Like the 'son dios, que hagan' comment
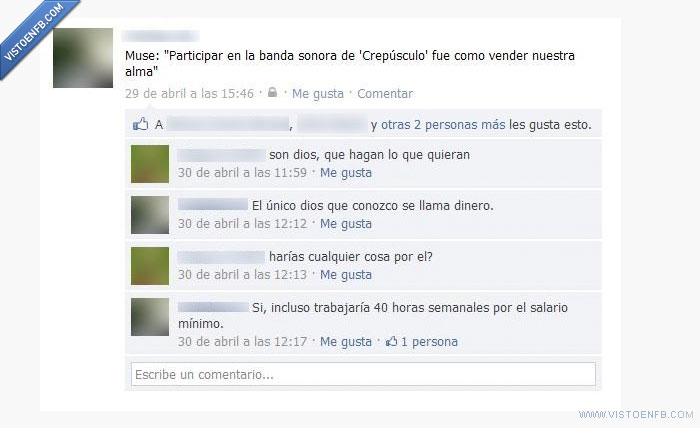 click(346, 173)
